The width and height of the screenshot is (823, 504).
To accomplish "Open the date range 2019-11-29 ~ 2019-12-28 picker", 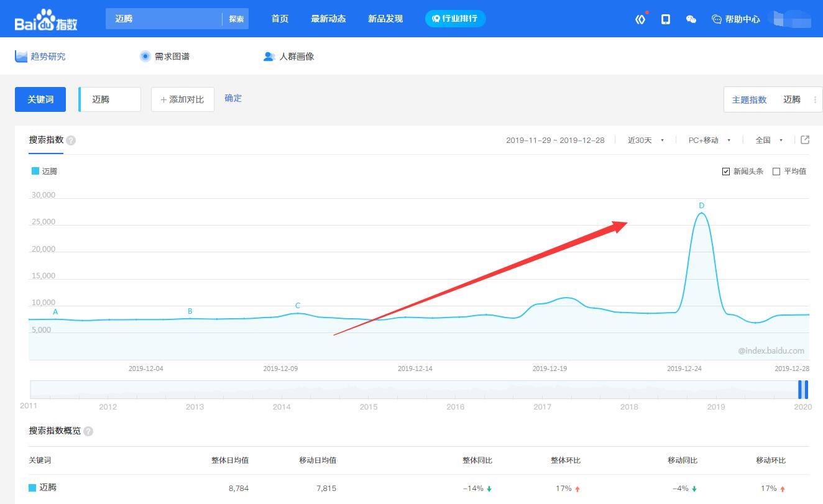I will coord(555,140).
